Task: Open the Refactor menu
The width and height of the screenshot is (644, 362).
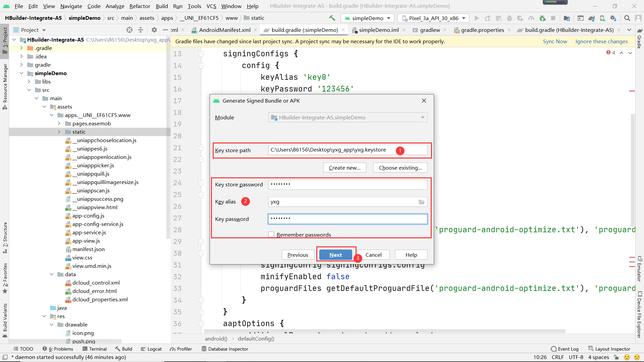Action: (140, 6)
